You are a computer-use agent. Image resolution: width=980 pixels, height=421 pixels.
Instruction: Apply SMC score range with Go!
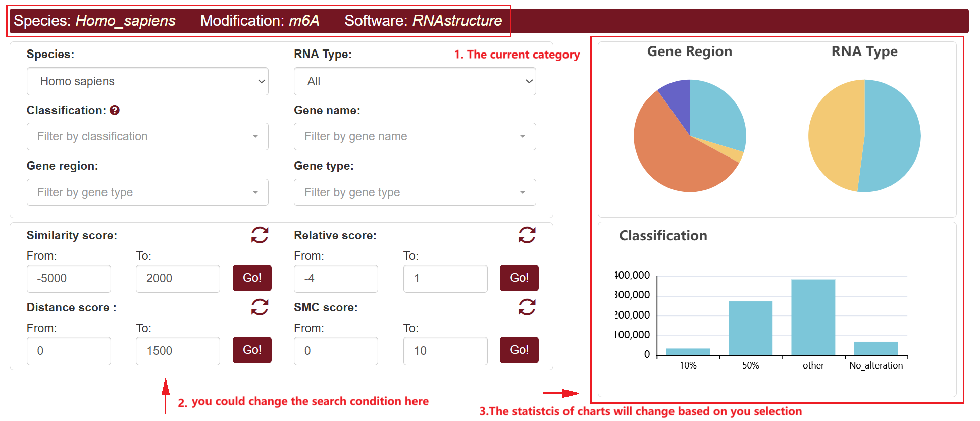(x=519, y=350)
